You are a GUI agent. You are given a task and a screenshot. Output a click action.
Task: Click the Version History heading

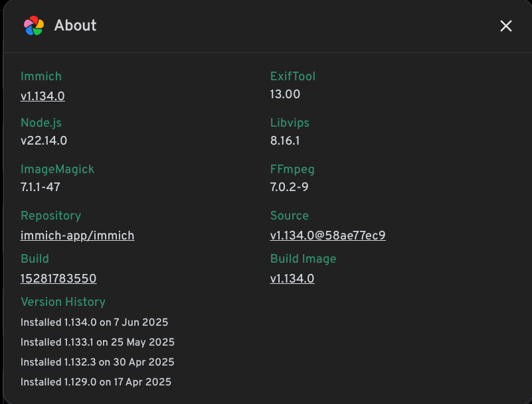(63, 302)
